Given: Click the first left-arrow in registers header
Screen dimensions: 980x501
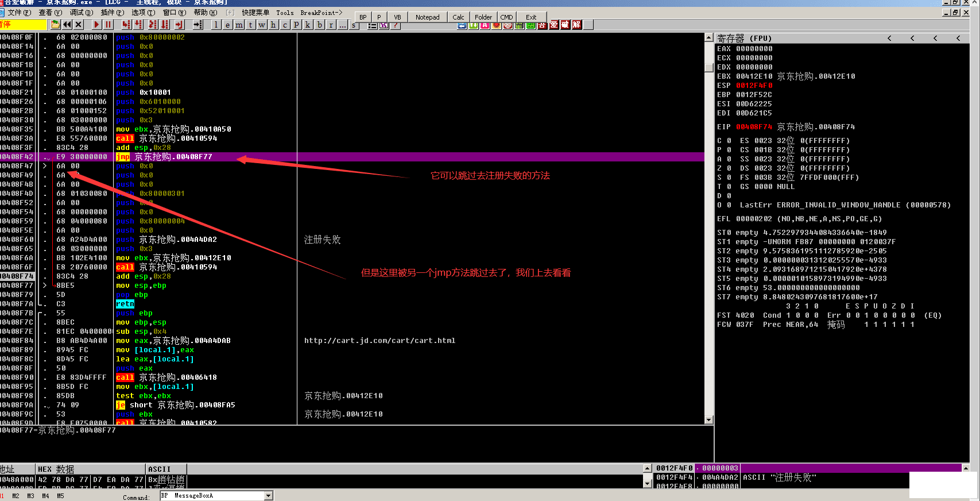Looking at the screenshot, I should pos(889,38).
